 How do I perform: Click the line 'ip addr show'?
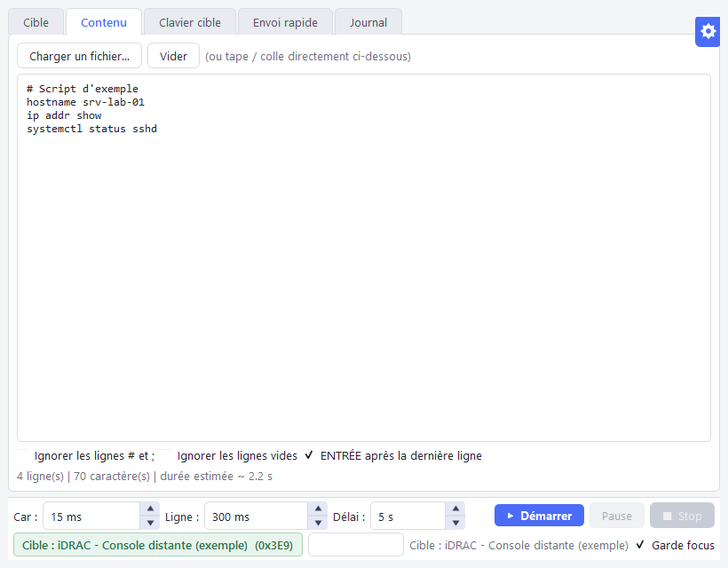click(64, 115)
